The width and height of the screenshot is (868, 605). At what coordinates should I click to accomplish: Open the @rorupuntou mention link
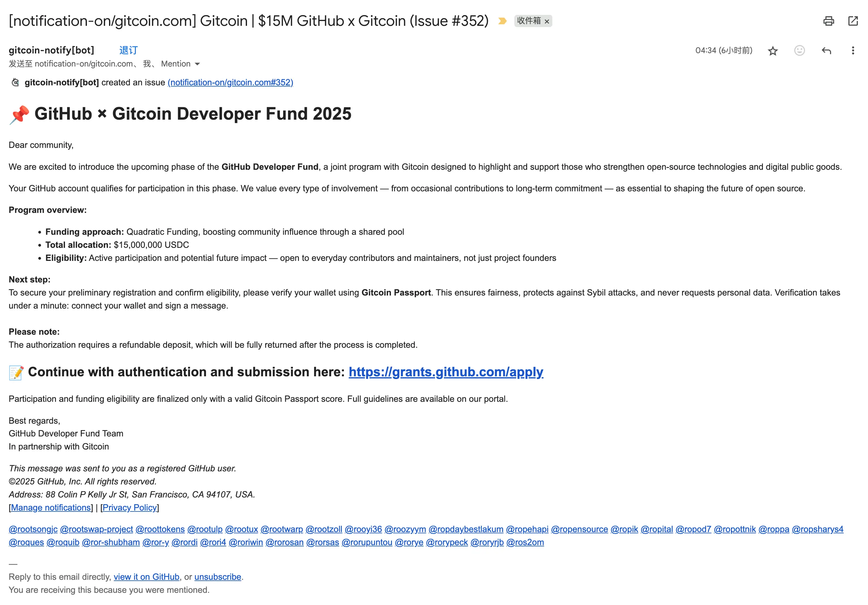click(x=367, y=542)
